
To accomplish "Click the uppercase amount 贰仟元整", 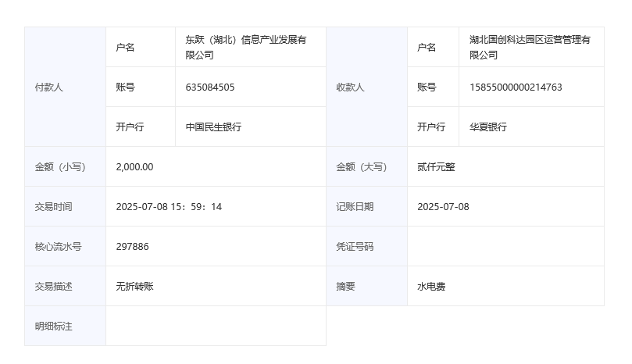I will 437,167.
